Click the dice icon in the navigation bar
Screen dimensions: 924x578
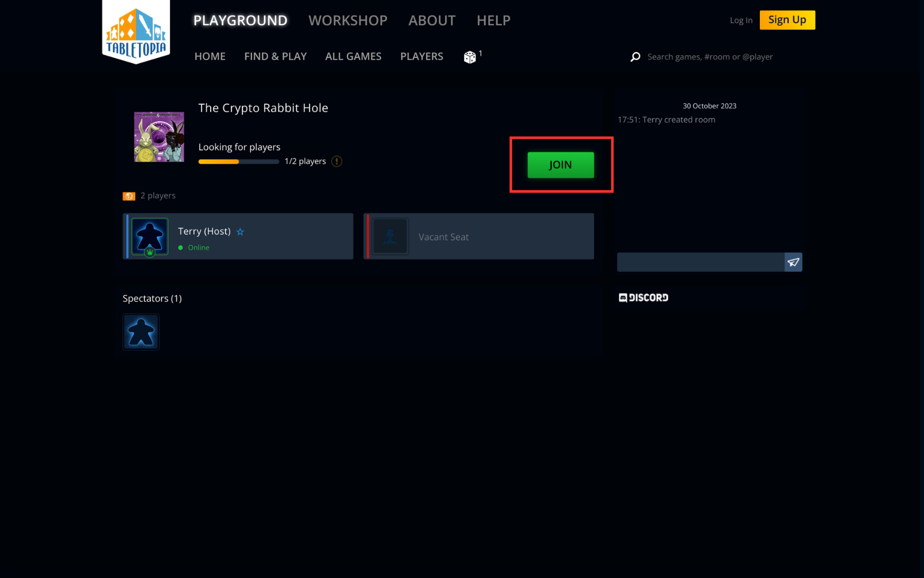[x=470, y=56]
